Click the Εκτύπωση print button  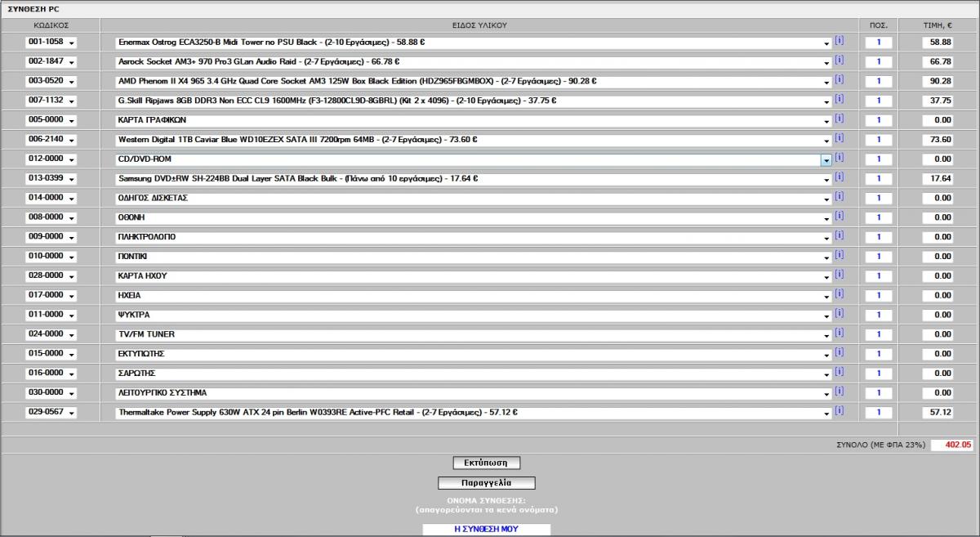coord(487,463)
